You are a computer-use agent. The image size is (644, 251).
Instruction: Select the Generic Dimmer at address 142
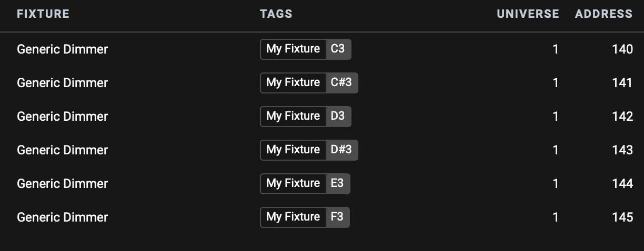pyautogui.click(x=62, y=117)
